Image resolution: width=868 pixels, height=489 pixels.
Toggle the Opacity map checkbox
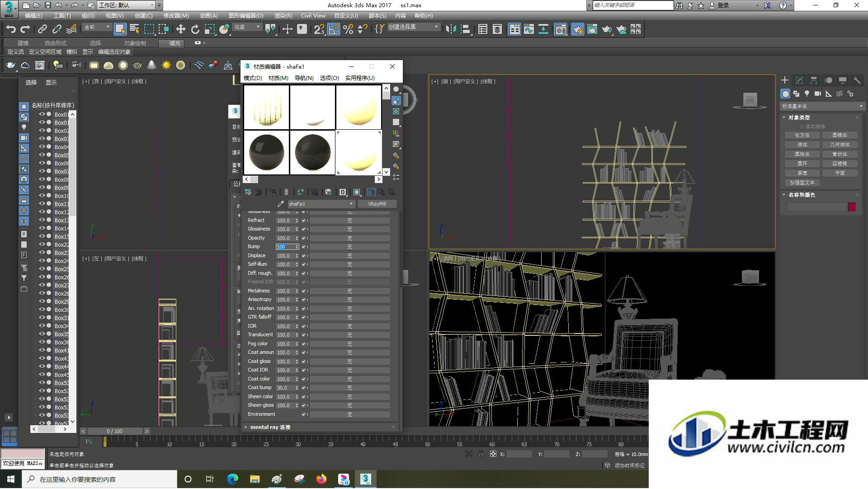click(x=304, y=238)
